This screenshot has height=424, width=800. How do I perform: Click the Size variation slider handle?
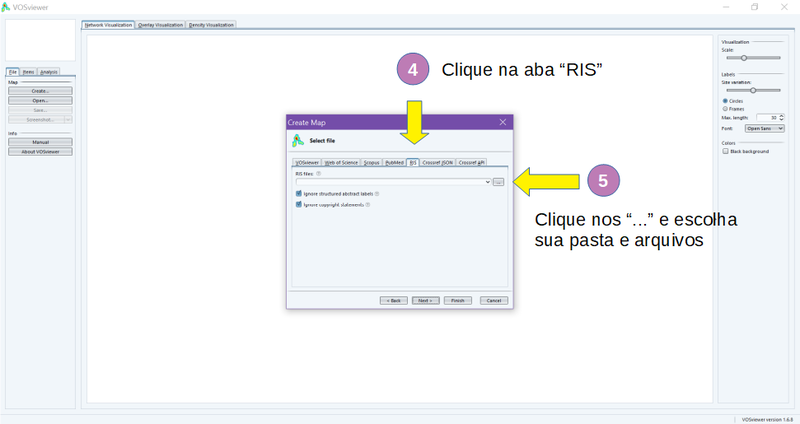pyautogui.click(x=753, y=90)
